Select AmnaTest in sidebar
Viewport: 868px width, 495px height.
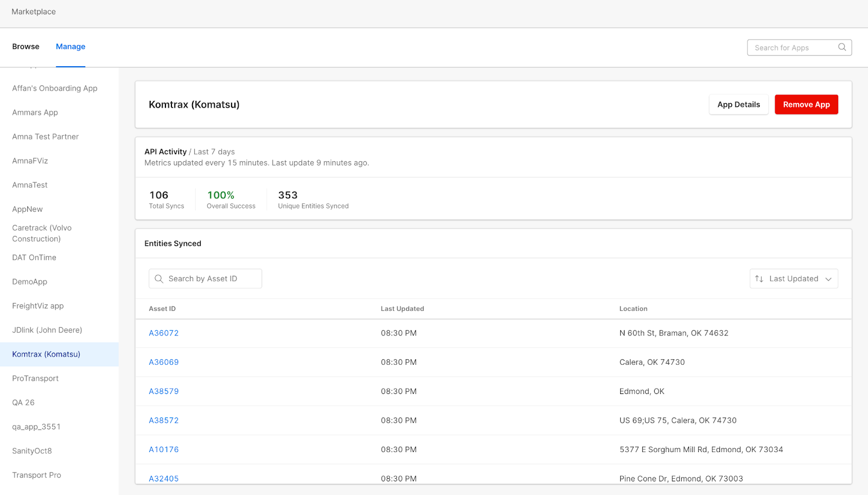click(x=30, y=185)
